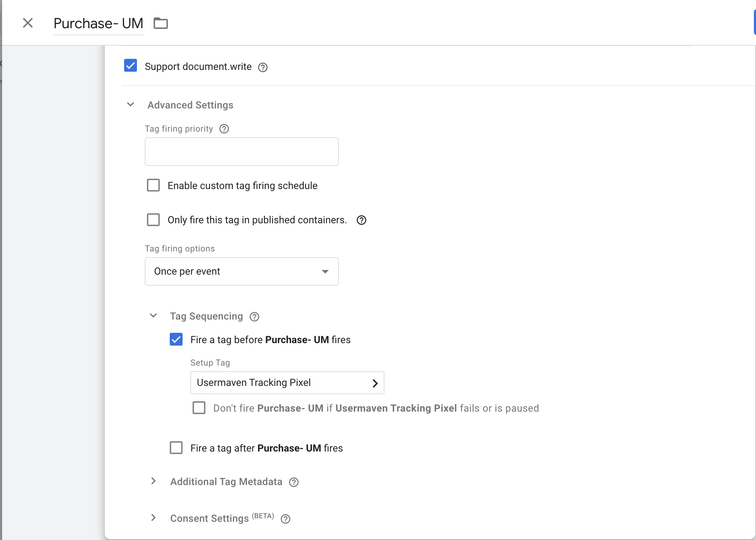Click the Consent Settings help icon
Viewport: 756px width, 540px height.
pyautogui.click(x=285, y=519)
